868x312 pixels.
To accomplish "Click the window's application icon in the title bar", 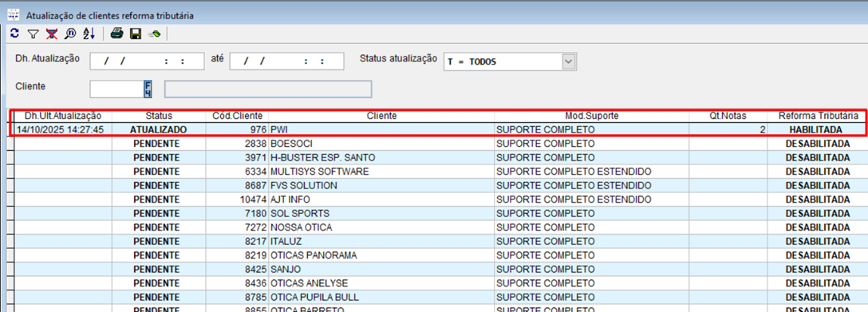I will coord(14,15).
